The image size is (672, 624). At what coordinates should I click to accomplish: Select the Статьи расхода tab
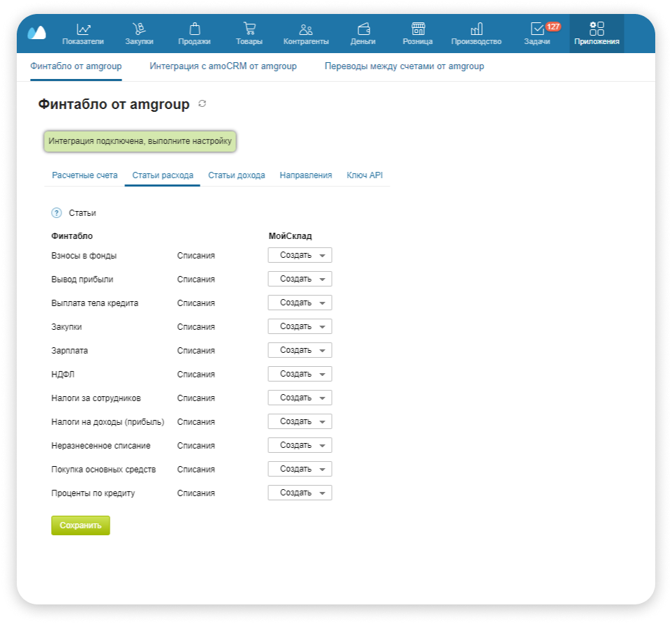coord(163,175)
